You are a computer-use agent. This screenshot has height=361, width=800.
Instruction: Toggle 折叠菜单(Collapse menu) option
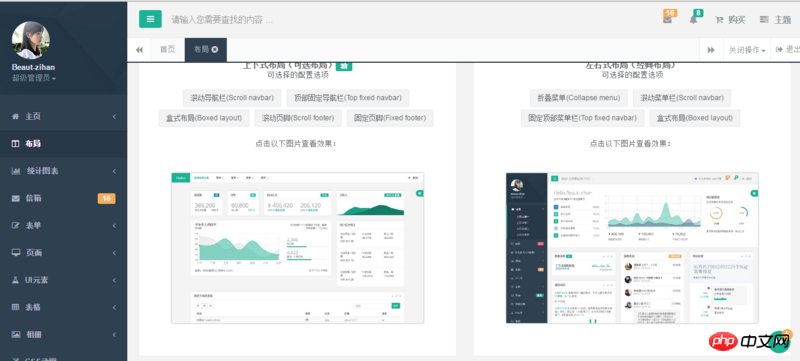(579, 98)
